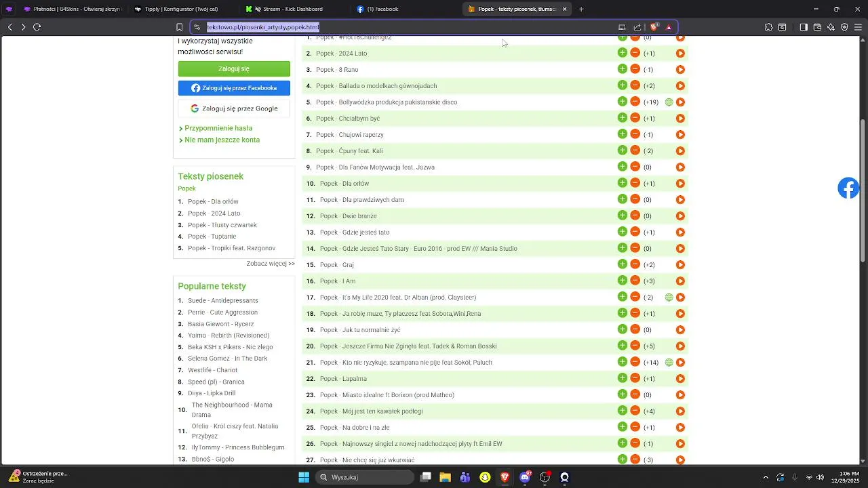Open The Neighbourhood - Mama Drama link
The height and width of the screenshot is (488, 868).
[x=232, y=409]
